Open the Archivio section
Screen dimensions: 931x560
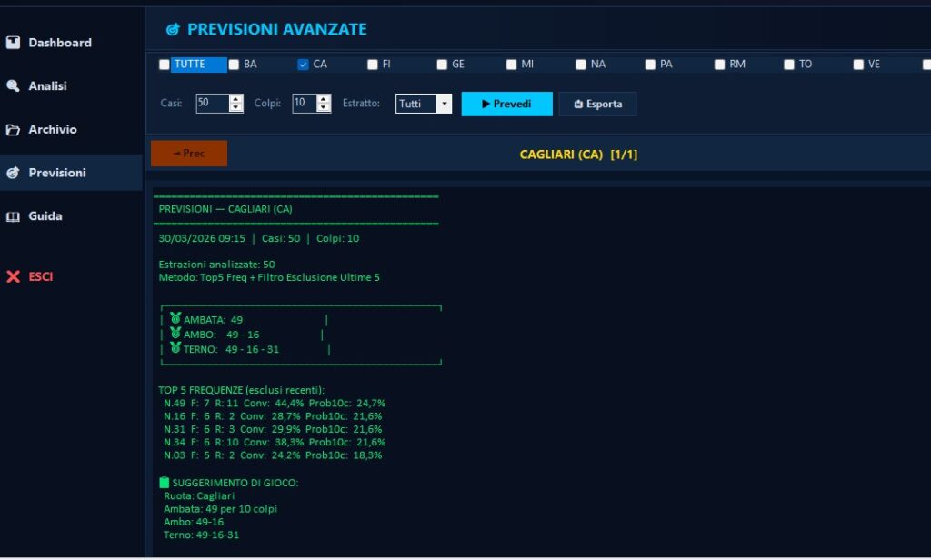tap(53, 130)
